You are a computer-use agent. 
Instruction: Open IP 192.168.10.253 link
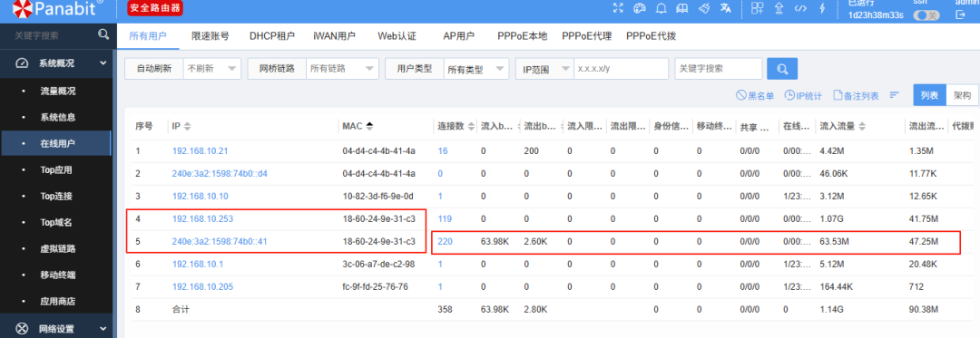pyautogui.click(x=202, y=219)
